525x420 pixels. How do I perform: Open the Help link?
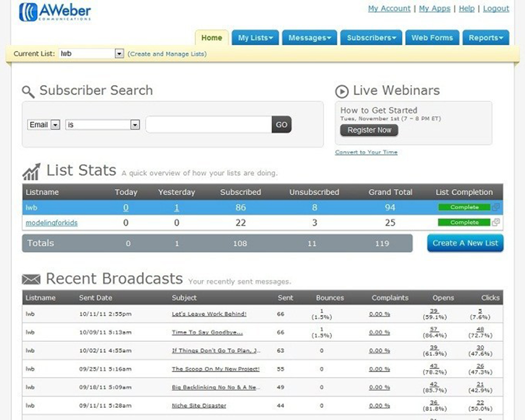pos(467,8)
